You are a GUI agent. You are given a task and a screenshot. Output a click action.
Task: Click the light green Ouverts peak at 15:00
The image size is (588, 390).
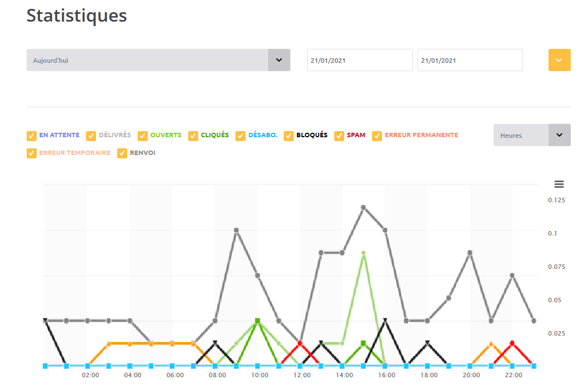pos(363,253)
